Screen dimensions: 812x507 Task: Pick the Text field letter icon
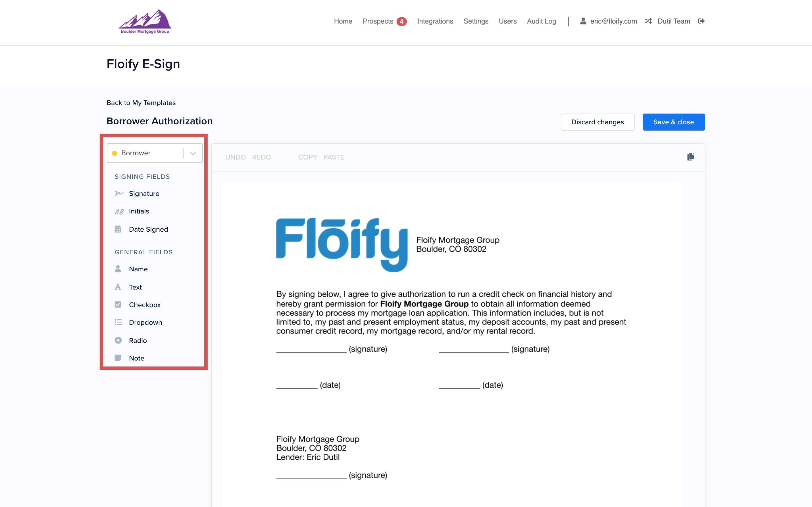click(118, 287)
